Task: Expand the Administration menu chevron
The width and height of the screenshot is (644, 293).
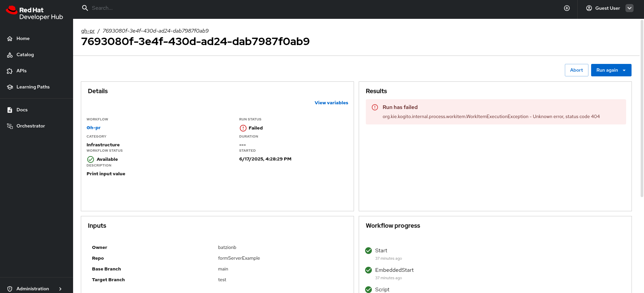Action: click(60, 289)
